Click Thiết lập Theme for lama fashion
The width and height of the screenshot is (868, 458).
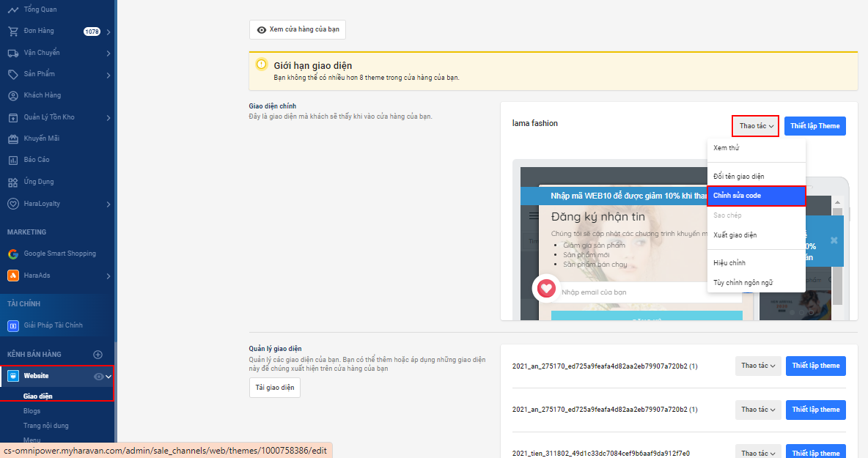[815, 126]
